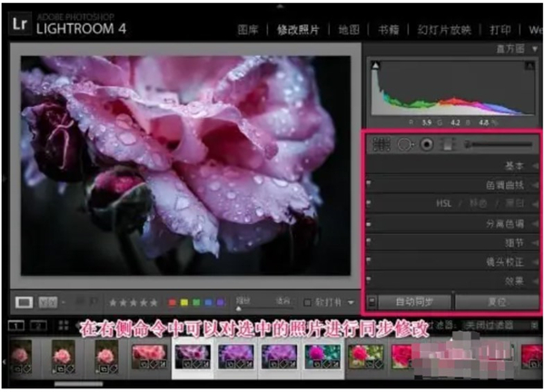Select the first rose thumbnail in filmstrip
The width and height of the screenshot is (545, 392).
coord(19,356)
